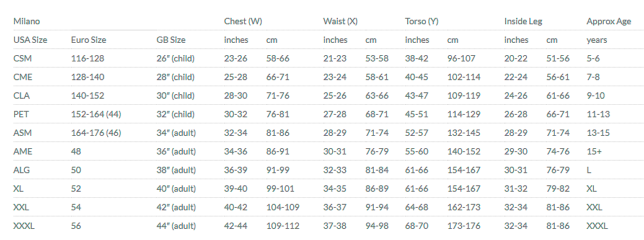644x240 pixels.
Task: Select the Inside Leg header
Action: pyautogui.click(x=523, y=21)
